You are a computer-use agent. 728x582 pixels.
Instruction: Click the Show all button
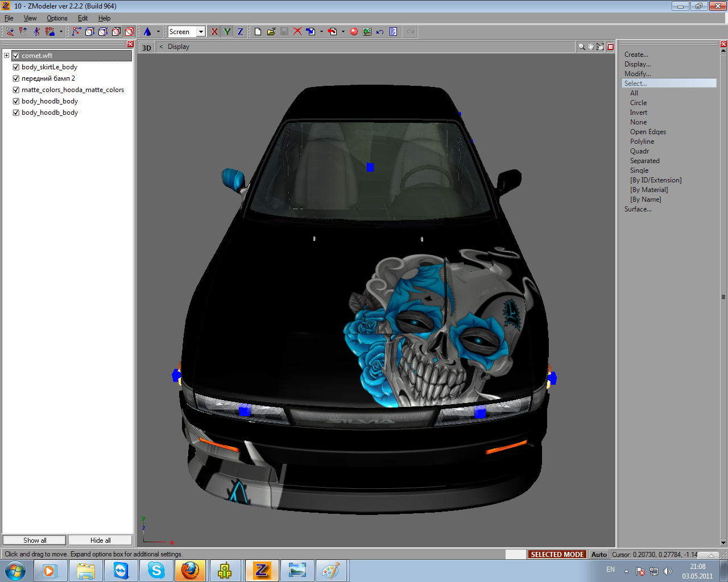(35, 541)
